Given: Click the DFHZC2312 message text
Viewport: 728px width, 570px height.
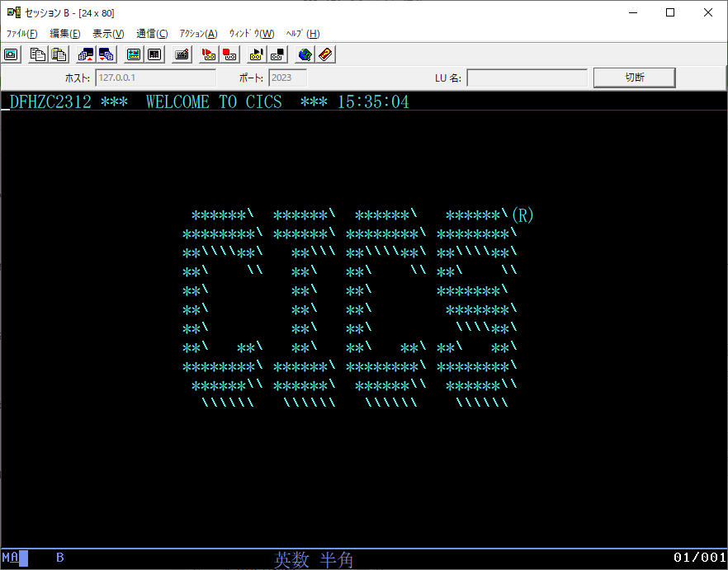Looking at the screenshot, I should (x=50, y=101).
